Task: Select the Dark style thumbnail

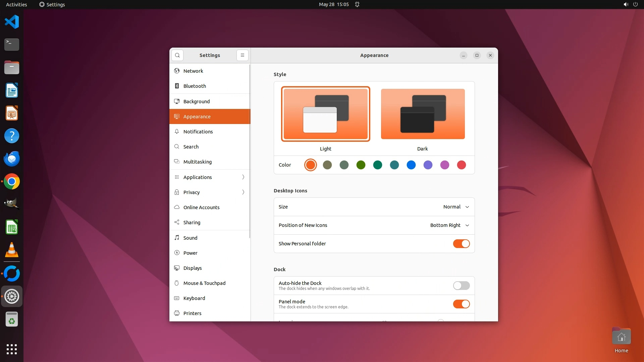Action: coord(423,114)
